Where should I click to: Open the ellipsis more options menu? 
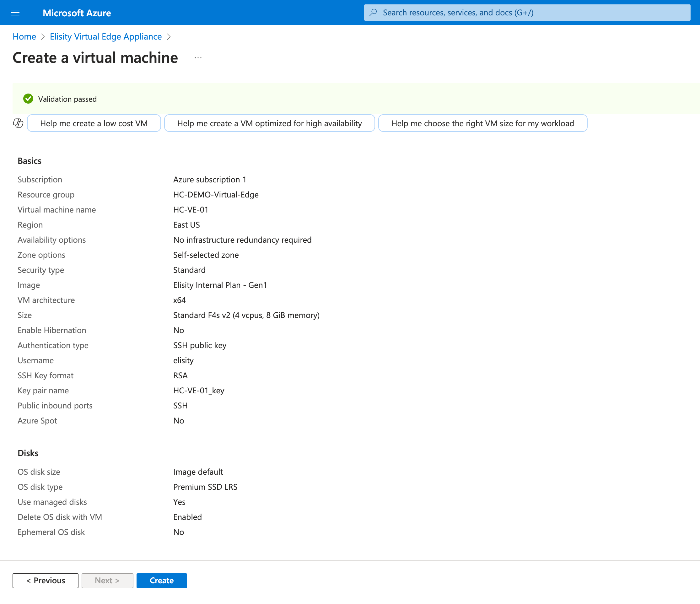point(198,58)
